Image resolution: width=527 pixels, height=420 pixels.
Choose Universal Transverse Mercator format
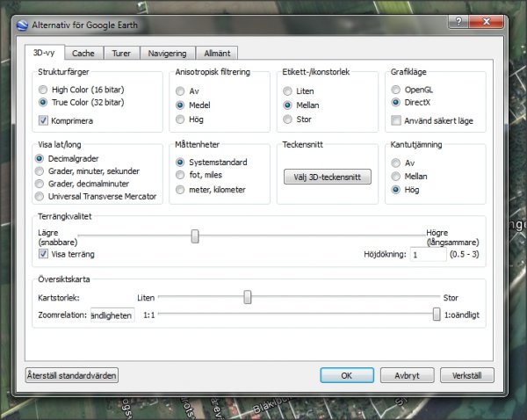coord(40,196)
